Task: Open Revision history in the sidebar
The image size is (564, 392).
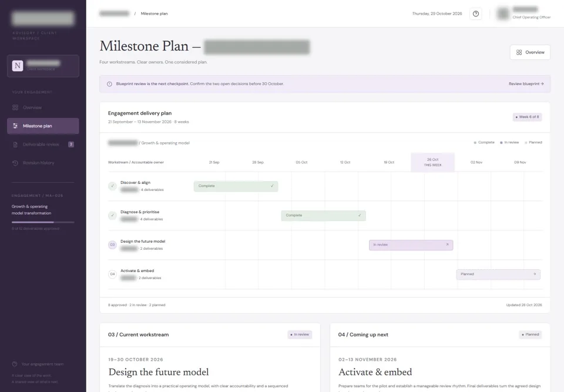Action: (x=43, y=163)
